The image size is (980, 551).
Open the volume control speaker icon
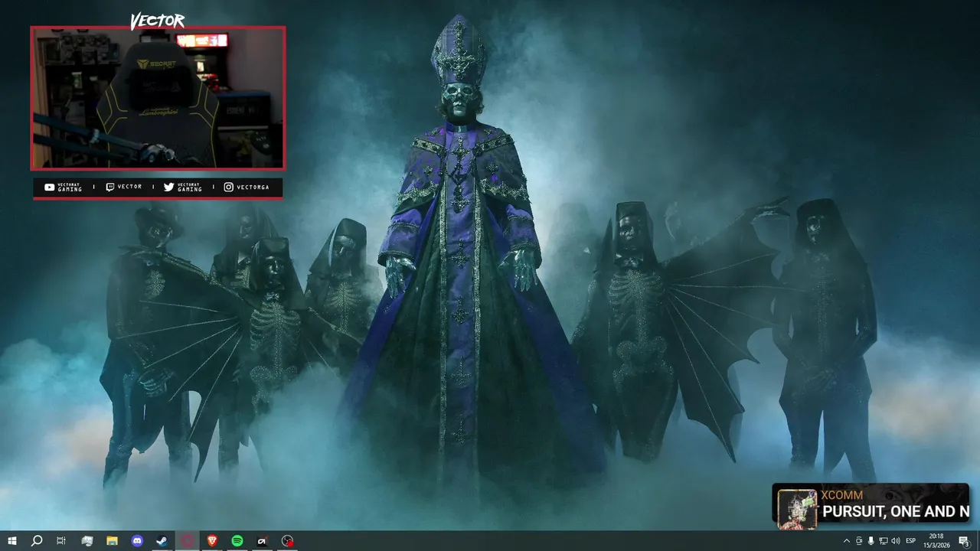pyautogui.click(x=895, y=541)
